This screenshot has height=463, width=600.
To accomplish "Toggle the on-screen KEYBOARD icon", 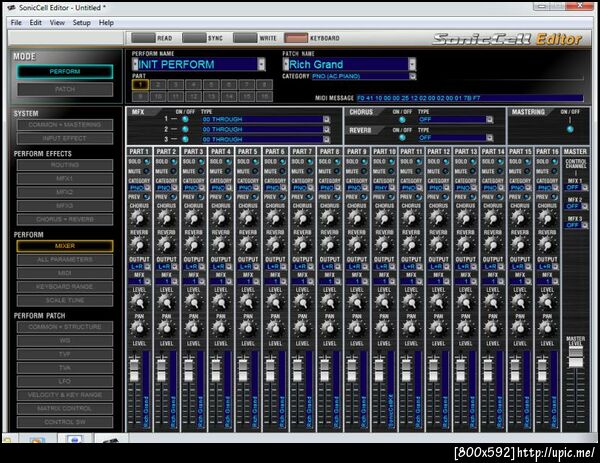I will pos(296,37).
